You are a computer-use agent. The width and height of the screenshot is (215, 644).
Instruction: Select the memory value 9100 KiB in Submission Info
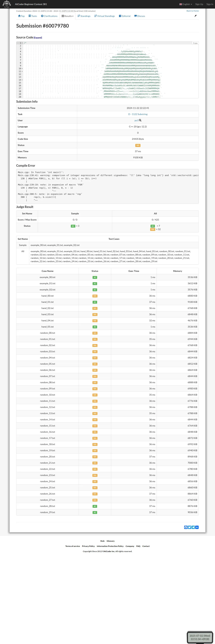tap(138, 158)
